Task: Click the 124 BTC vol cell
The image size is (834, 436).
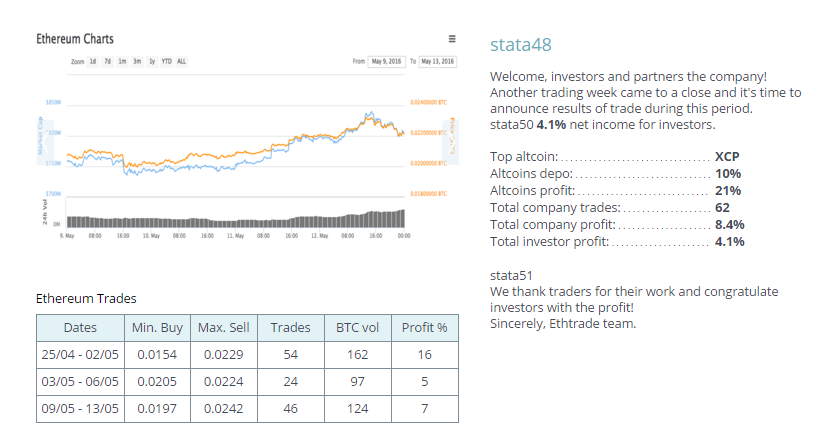Action: click(x=357, y=409)
